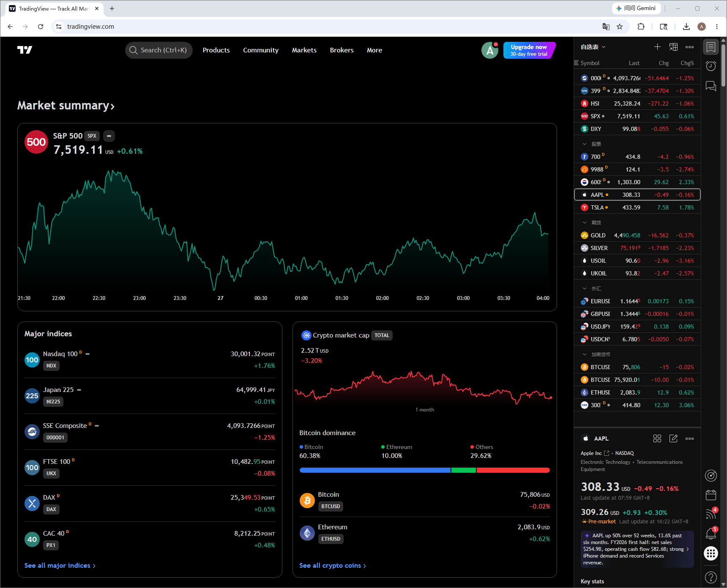Open the Community menu
Image resolution: width=727 pixels, height=588 pixels.
coord(261,50)
